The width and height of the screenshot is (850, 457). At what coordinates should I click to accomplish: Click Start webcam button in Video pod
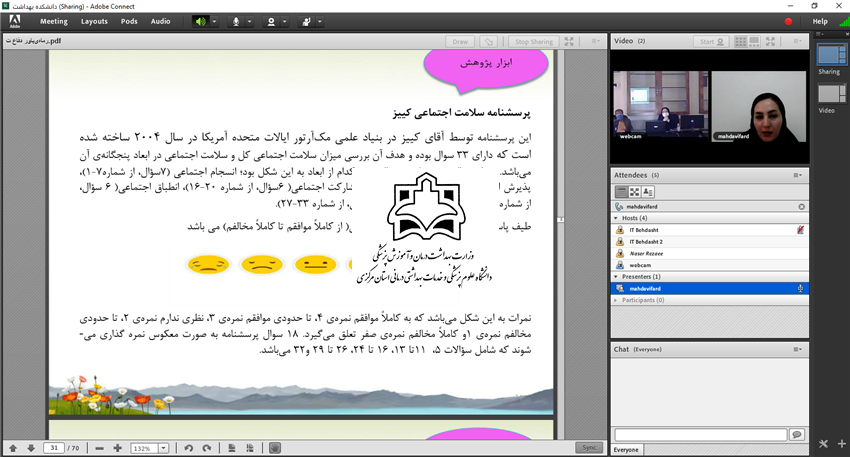[711, 41]
